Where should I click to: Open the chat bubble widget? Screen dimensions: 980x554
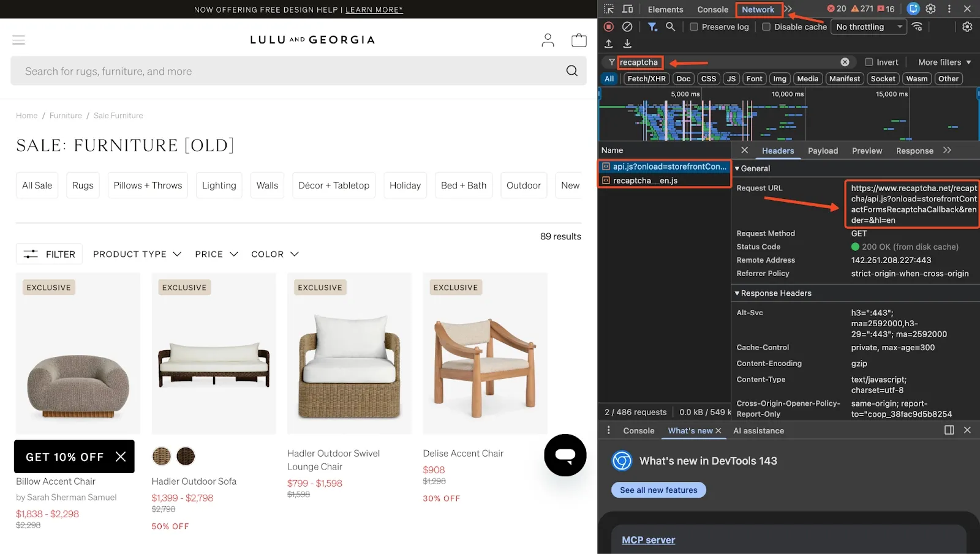point(565,455)
